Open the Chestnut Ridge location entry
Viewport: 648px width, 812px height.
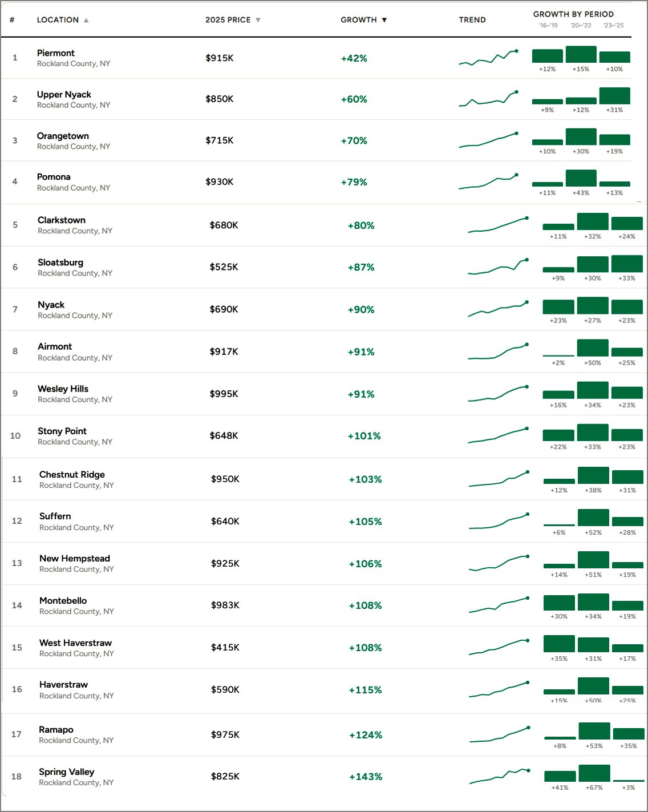72,475
